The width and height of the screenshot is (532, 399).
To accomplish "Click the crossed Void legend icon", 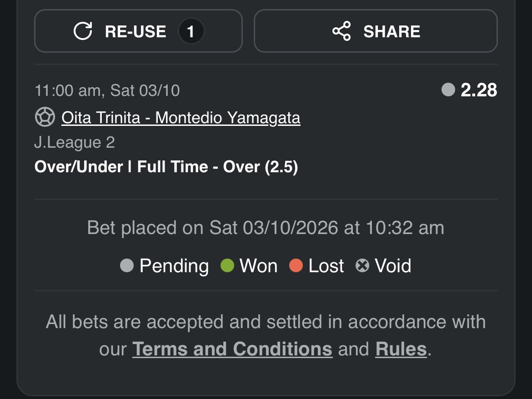I will click(x=362, y=265).
